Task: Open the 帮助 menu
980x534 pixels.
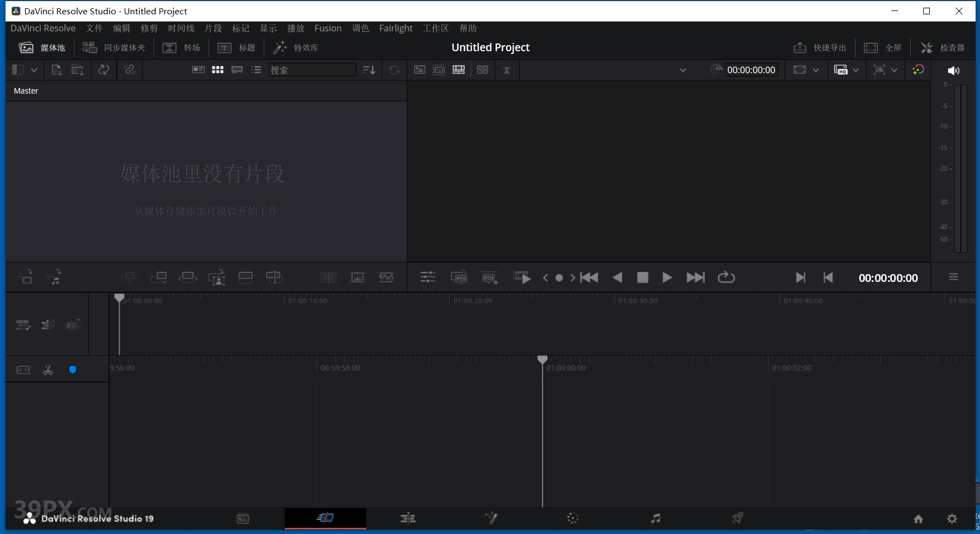Action: pyautogui.click(x=468, y=28)
